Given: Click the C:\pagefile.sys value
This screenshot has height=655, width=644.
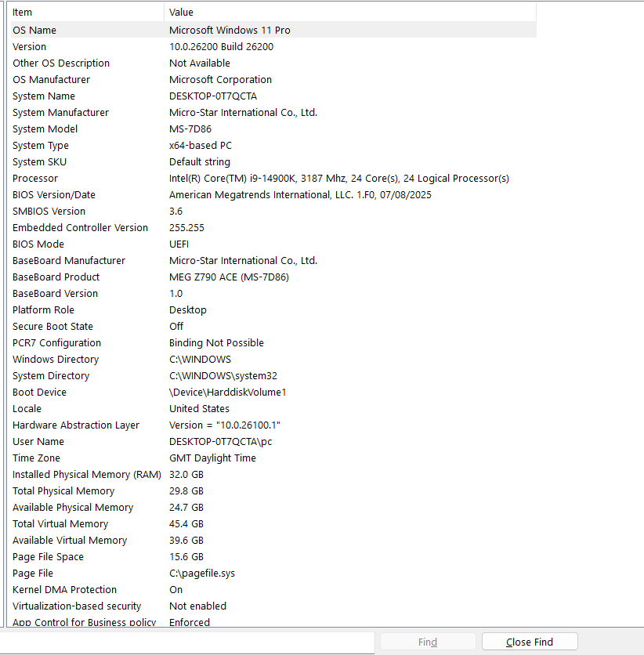Looking at the screenshot, I should [201, 574].
